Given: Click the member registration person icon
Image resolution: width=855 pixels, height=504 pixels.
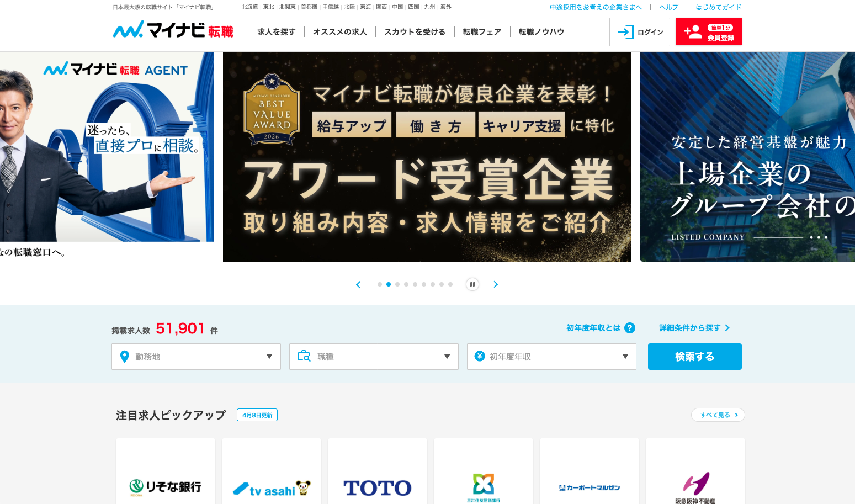Looking at the screenshot, I should point(693,32).
